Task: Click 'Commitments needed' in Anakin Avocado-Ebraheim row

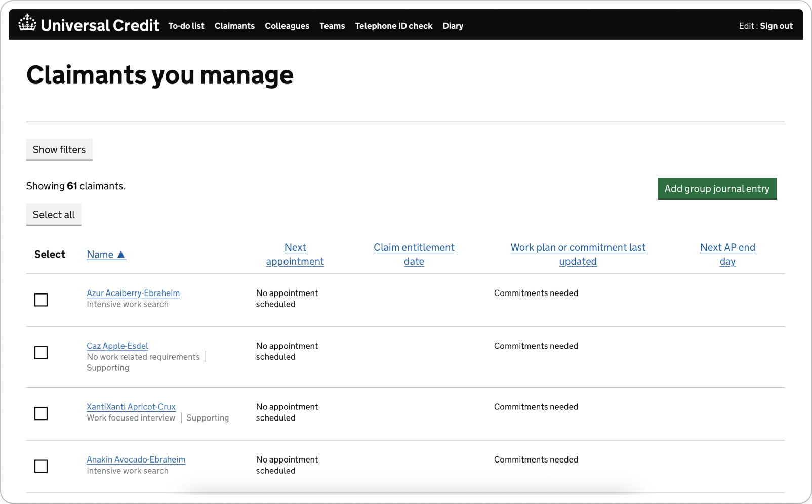Action: (x=536, y=459)
